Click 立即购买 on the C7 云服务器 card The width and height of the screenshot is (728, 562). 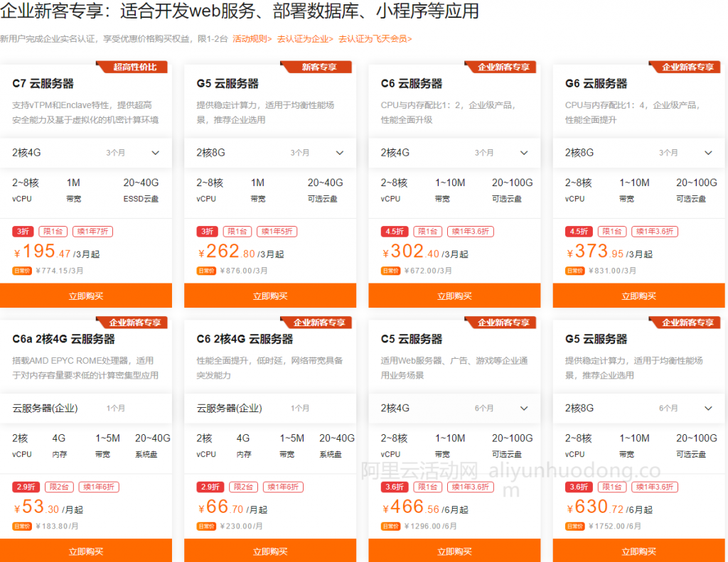coord(86,296)
